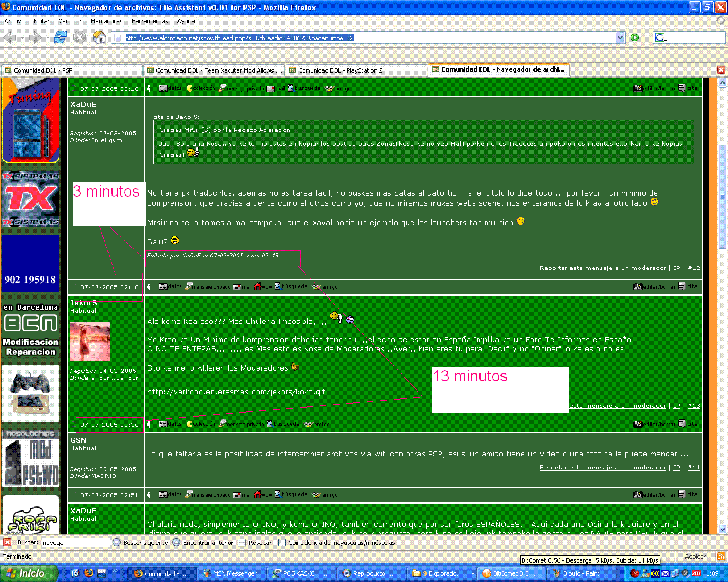728x582 pixels.
Task: Go back with the Firefox Back arrow
Action: point(10,38)
